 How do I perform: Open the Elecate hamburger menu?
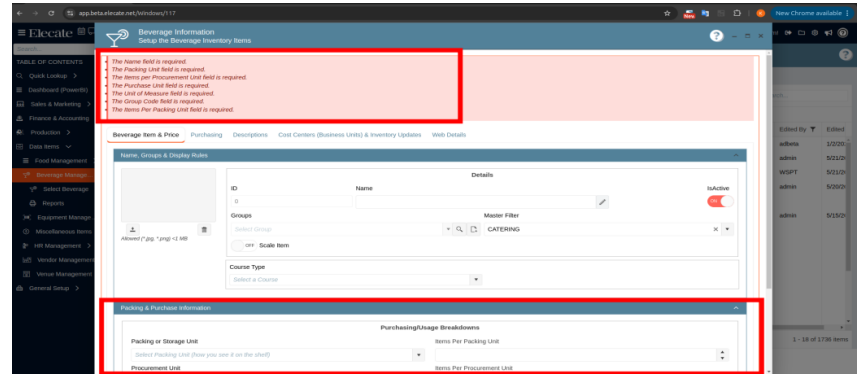tap(22, 33)
